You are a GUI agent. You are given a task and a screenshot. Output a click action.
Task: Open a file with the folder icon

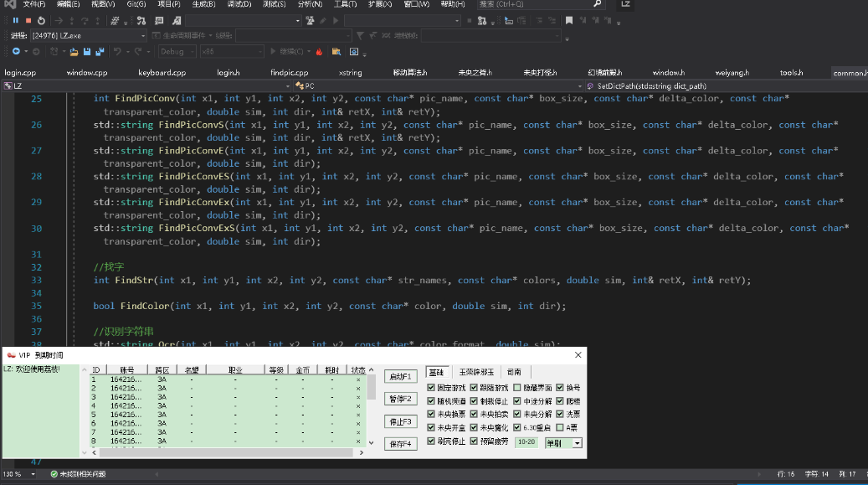pyautogui.click(x=74, y=52)
